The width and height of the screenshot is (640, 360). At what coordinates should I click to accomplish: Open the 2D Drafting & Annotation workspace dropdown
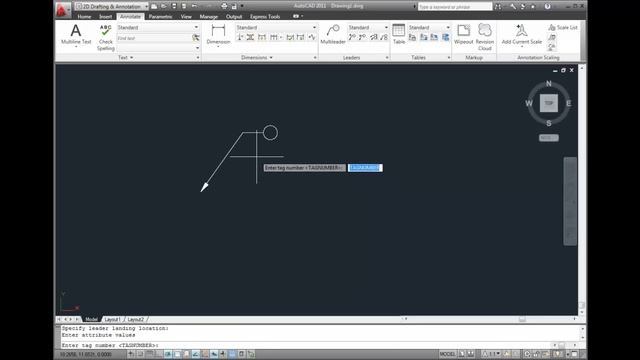pos(111,7)
